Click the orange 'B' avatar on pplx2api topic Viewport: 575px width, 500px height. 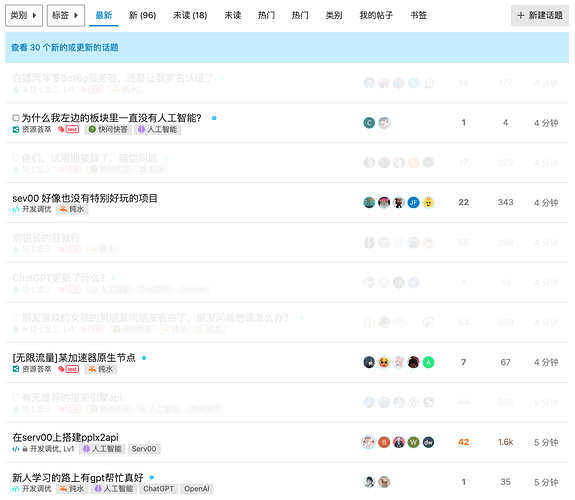(x=384, y=442)
